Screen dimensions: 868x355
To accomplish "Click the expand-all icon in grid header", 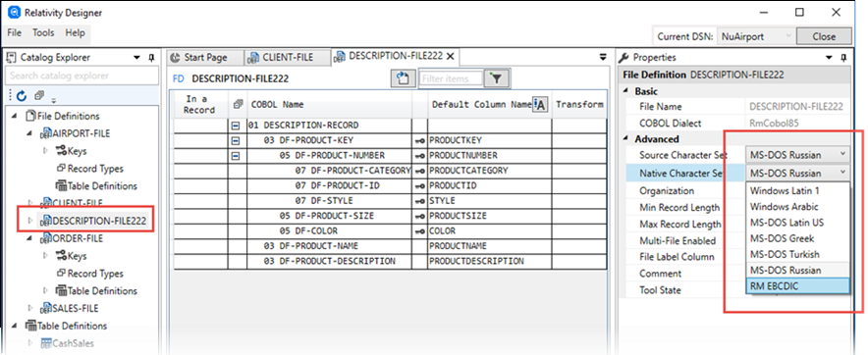I will 238,104.
